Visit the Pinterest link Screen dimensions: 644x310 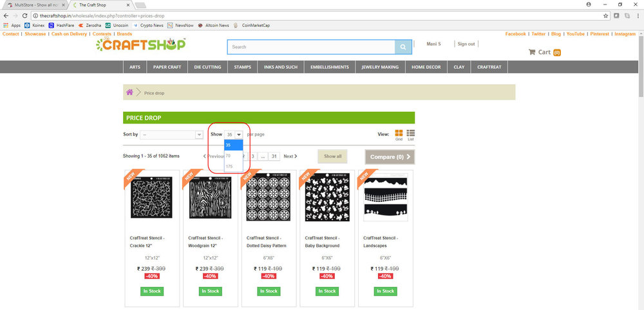click(x=600, y=34)
